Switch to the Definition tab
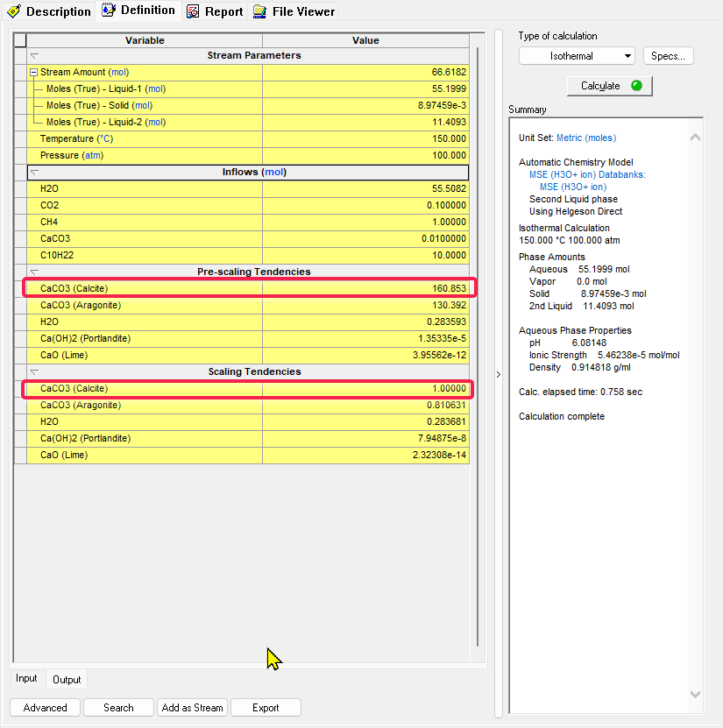Viewport: 723px width, 728px height. [138, 11]
